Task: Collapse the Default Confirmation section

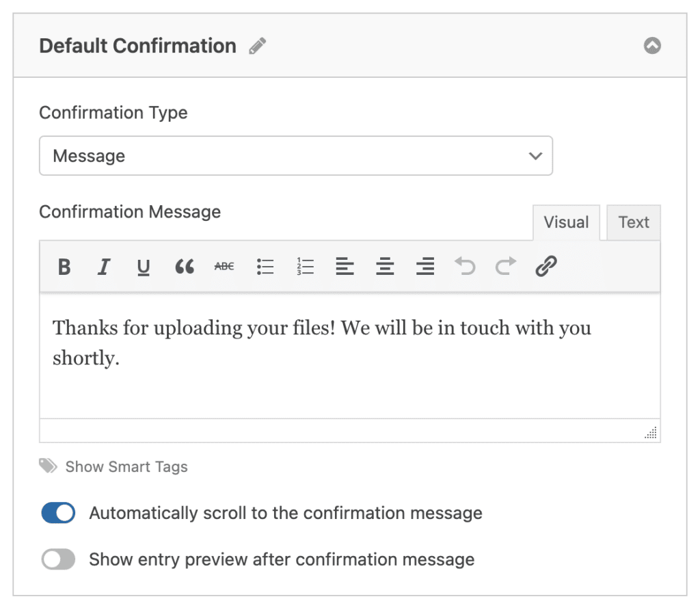Action: (x=652, y=45)
